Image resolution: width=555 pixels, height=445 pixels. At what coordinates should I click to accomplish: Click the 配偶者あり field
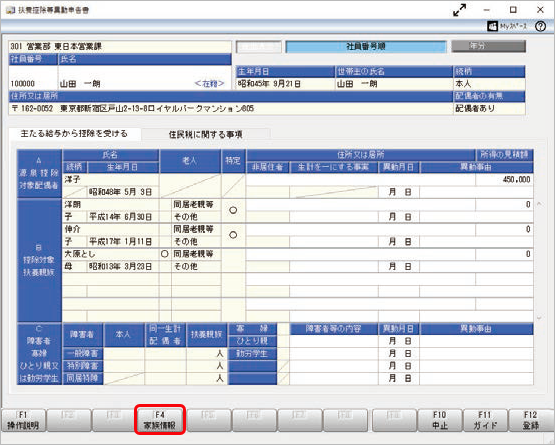[489, 108]
